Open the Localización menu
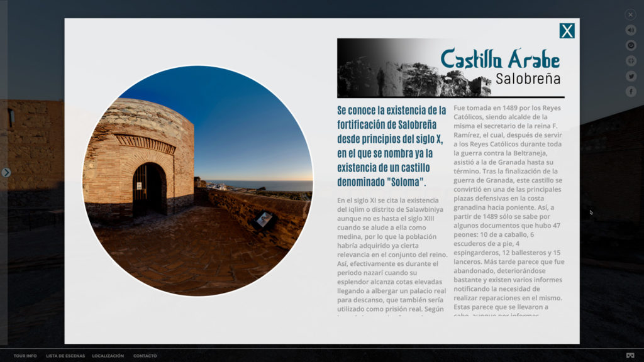The height and width of the screenshot is (362, 644). pos(108,356)
